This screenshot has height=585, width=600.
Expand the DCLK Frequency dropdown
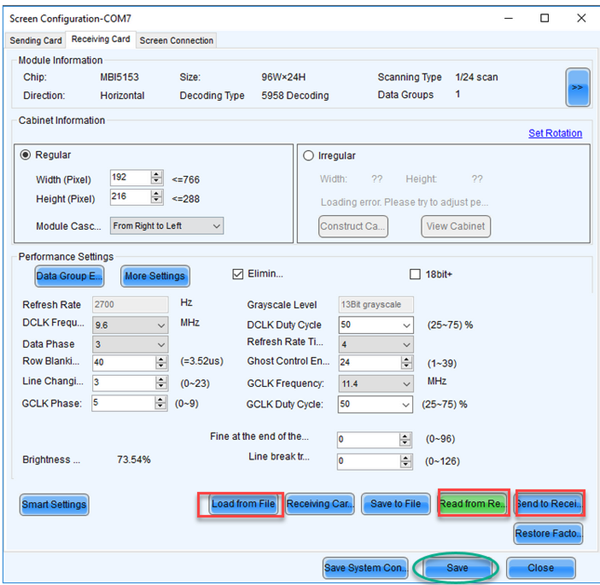(130, 325)
